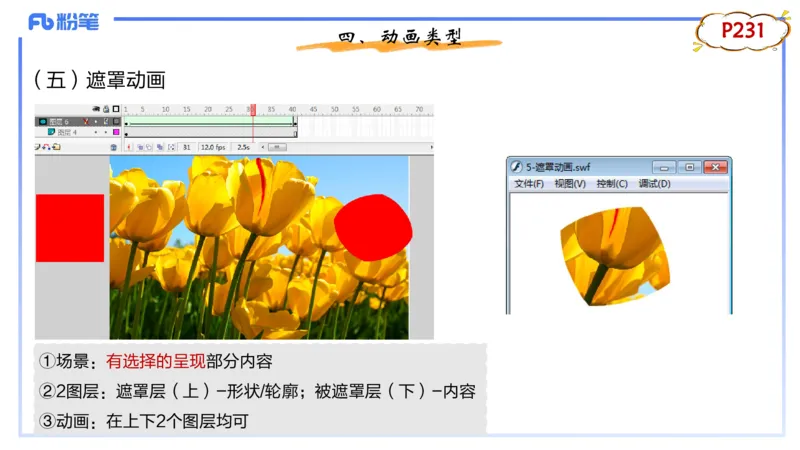Click the current frame value 31
This screenshot has height=450, width=800.
pos(187,147)
